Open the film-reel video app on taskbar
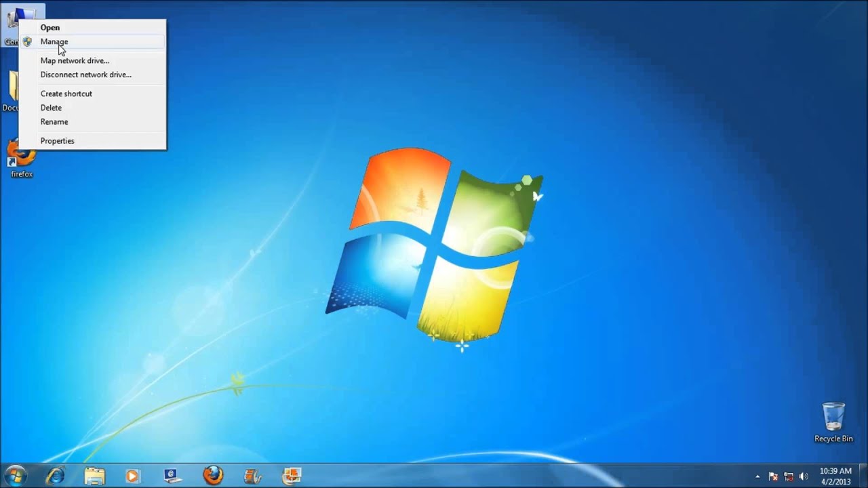The image size is (868, 488). [x=252, y=476]
